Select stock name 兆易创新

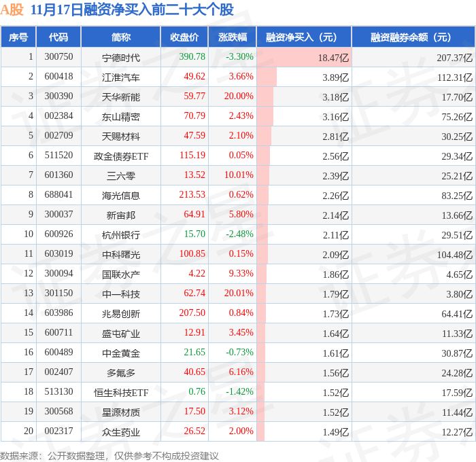point(121,314)
